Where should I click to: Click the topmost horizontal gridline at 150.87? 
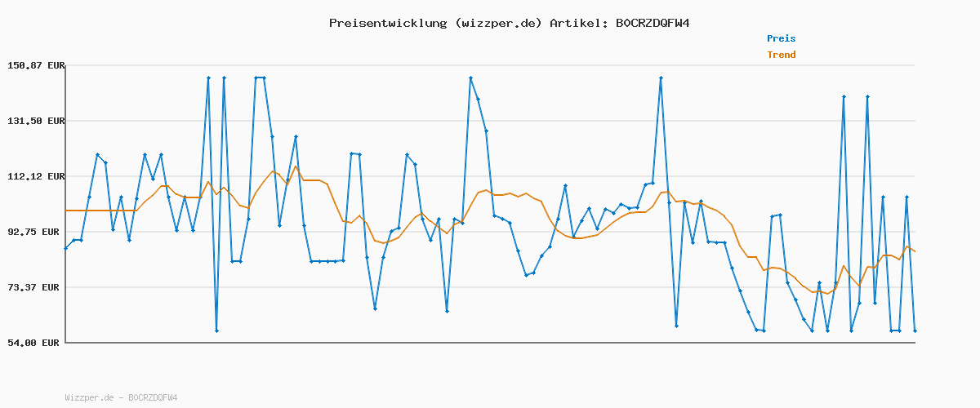pyautogui.click(x=490, y=65)
